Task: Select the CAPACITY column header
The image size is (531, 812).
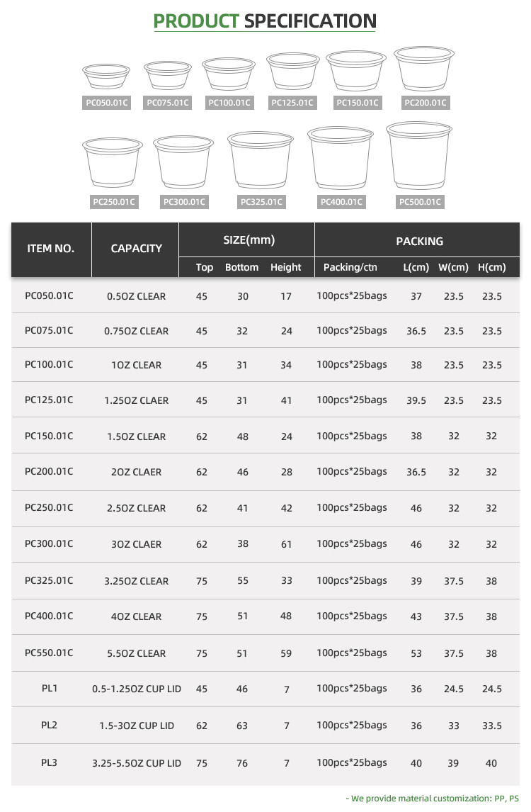Action: [x=136, y=249]
